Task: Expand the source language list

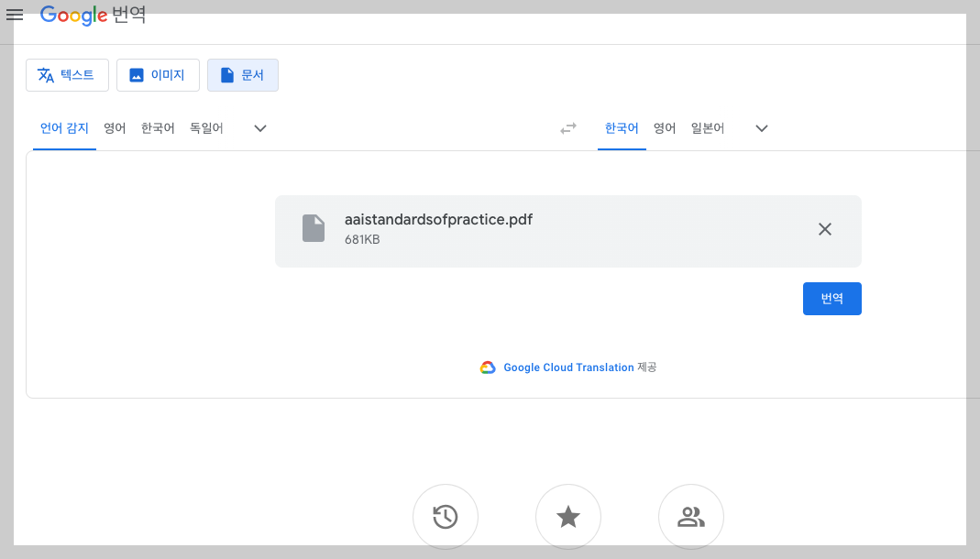Action: click(x=260, y=128)
